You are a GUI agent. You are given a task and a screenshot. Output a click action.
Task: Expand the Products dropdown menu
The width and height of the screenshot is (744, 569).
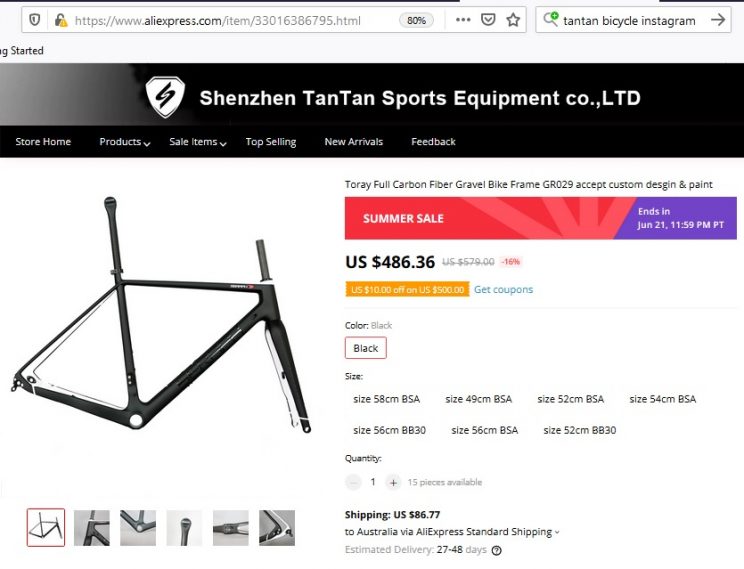point(125,142)
